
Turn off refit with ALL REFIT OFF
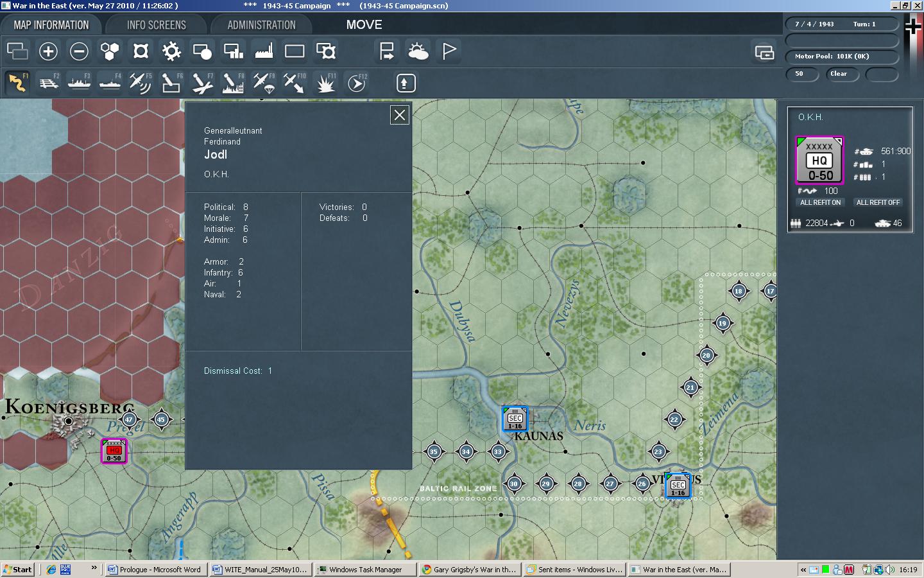coord(878,202)
